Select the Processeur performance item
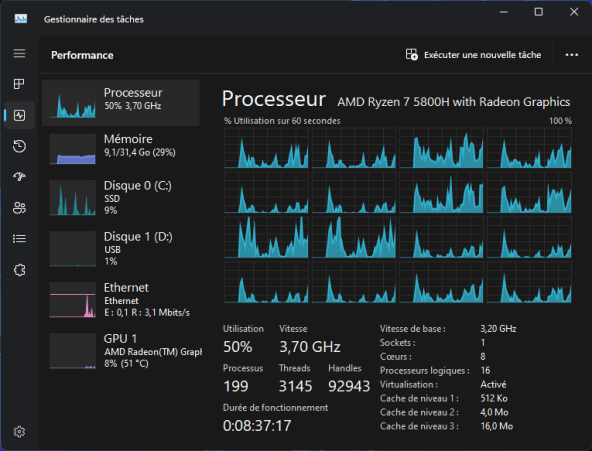Viewport: 592px width, 451px height. click(x=121, y=103)
